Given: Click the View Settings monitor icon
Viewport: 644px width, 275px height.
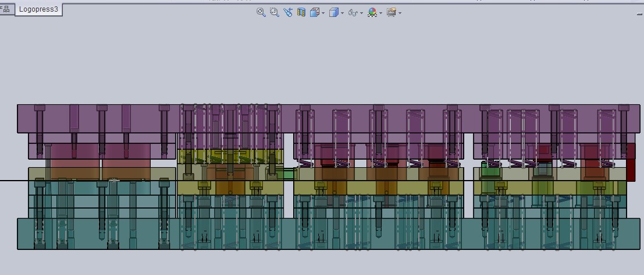Looking at the screenshot, I should (x=391, y=13).
